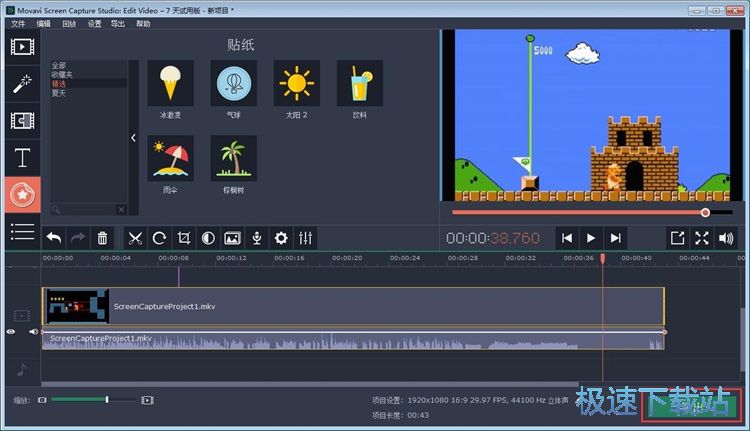The image size is (750, 431).
Task: Click the sticker search field
Action: [86, 210]
